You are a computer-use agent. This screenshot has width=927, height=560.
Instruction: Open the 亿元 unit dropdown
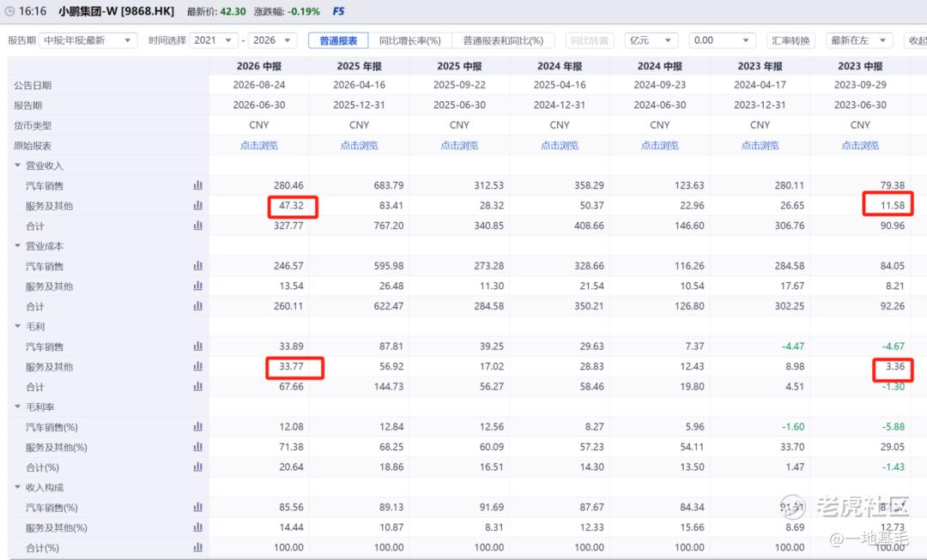tap(651, 40)
